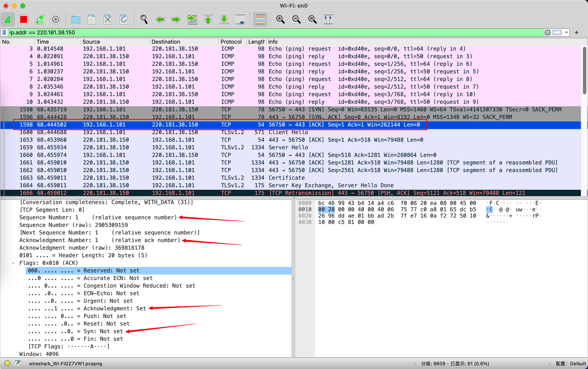
Task: Toggle auto-scroll to last packet
Action: click(240, 19)
